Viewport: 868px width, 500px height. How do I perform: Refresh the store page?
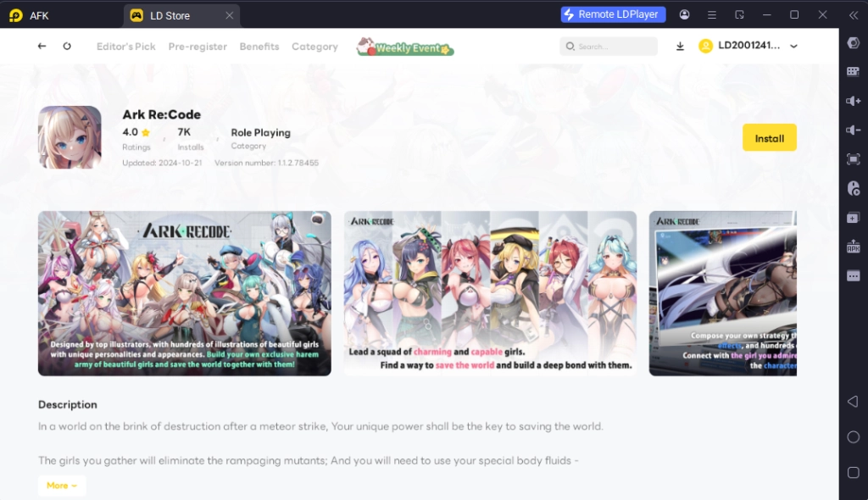(67, 46)
